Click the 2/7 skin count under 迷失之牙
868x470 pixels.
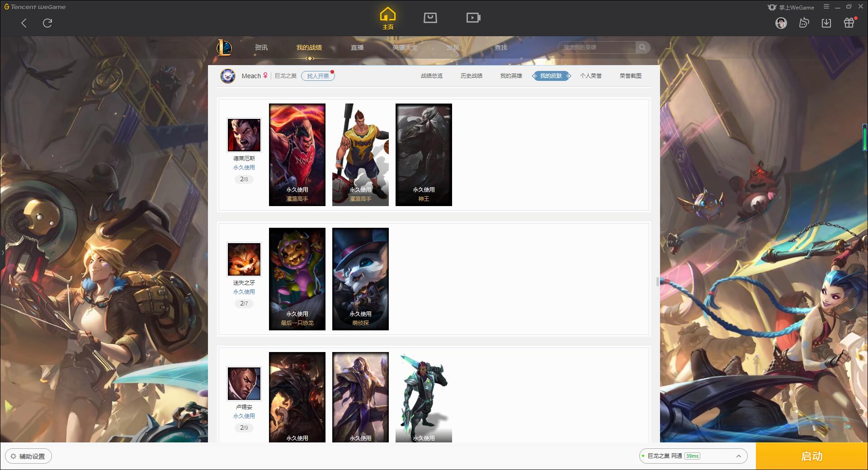tap(244, 304)
